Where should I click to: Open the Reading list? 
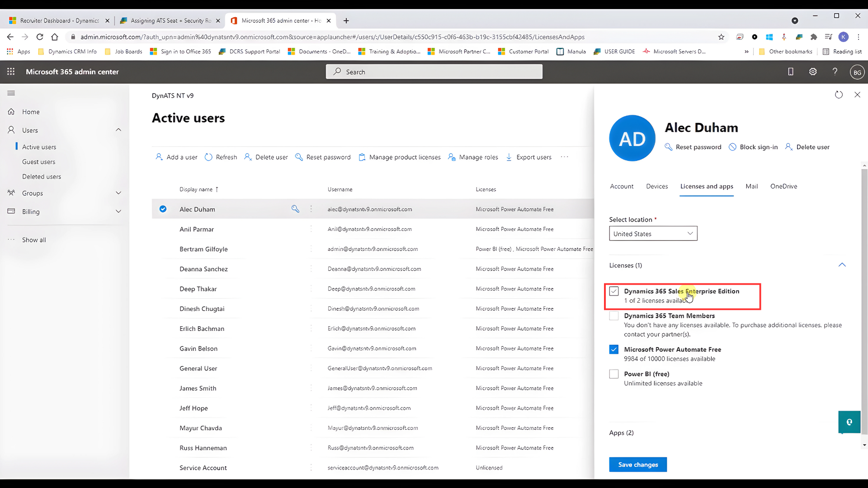[x=842, y=52]
